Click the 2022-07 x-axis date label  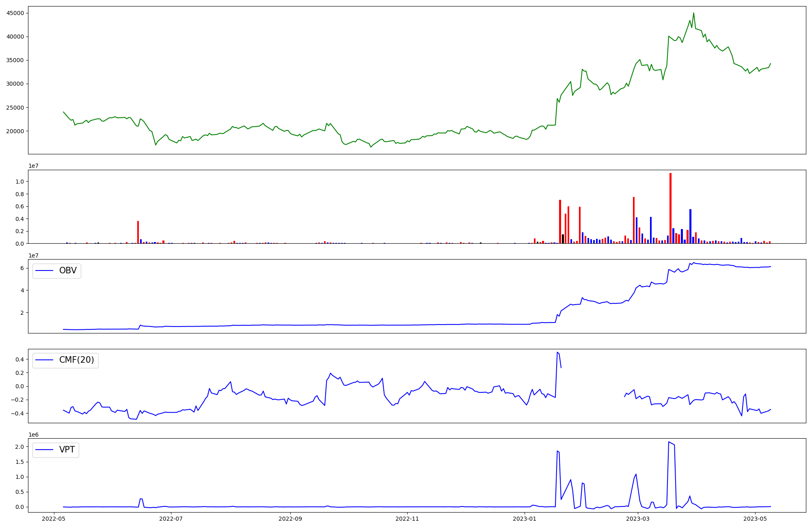pos(171,519)
